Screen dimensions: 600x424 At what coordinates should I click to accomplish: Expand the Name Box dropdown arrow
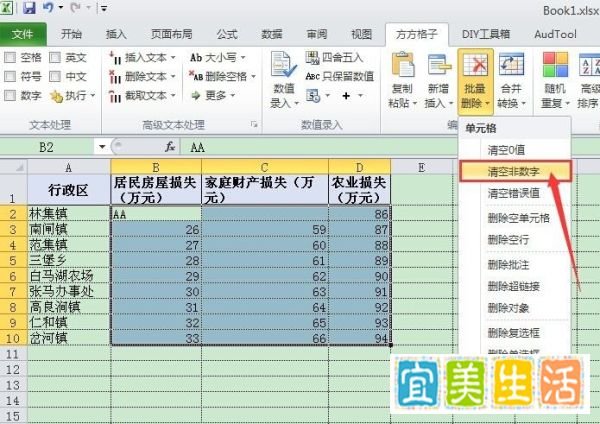(102, 147)
